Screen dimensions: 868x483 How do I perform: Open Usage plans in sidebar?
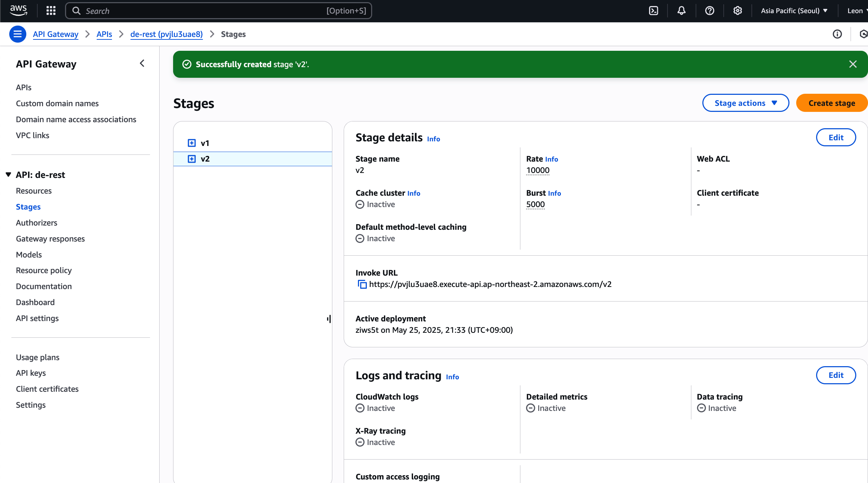(x=38, y=357)
